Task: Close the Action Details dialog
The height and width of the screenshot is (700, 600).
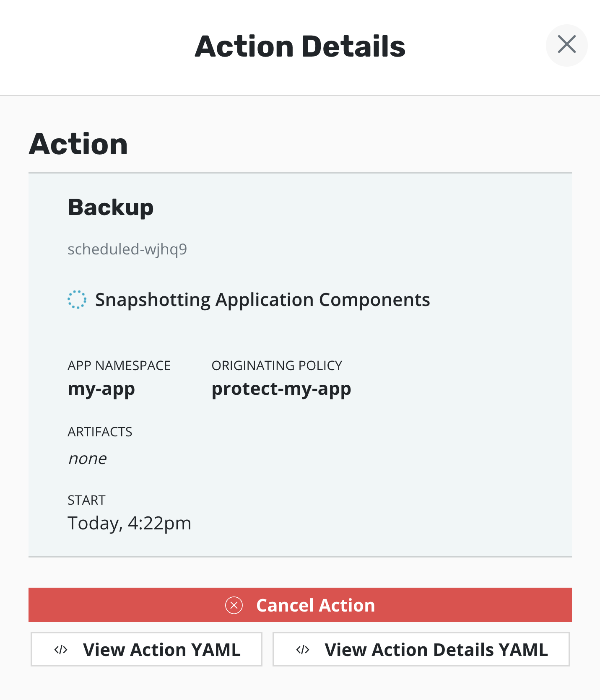Action: (x=566, y=45)
